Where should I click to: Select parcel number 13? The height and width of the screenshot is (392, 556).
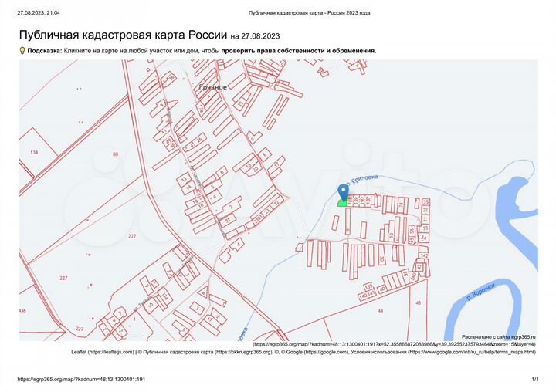pyautogui.click(x=184, y=179)
